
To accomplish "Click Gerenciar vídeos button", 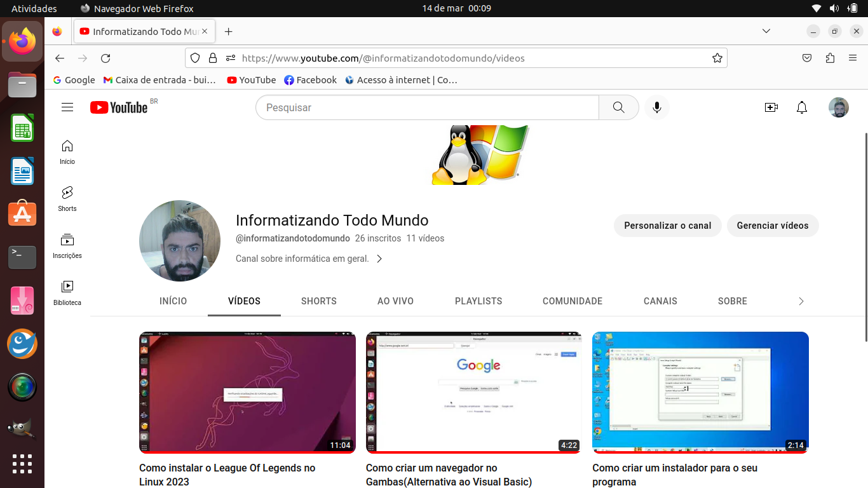I will pos(773,226).
